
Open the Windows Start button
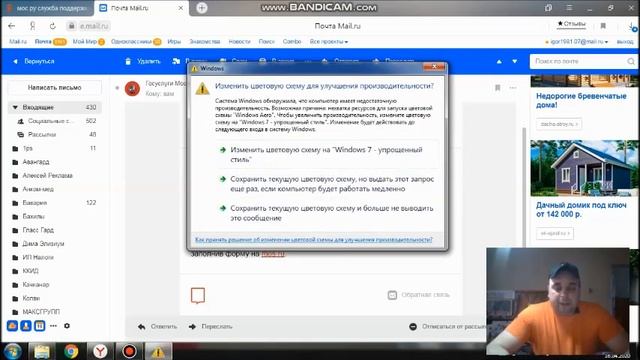coord(12,351)
